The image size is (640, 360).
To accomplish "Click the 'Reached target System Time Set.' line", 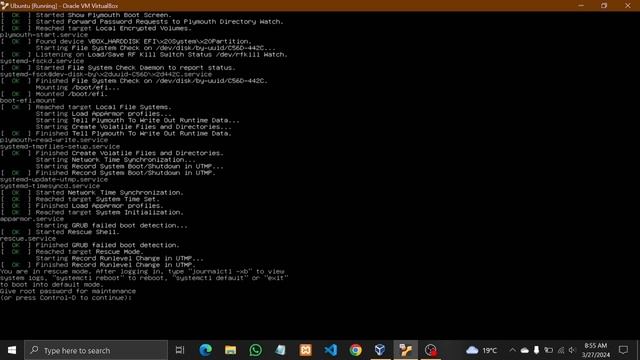I will click(x=80, y=199).
